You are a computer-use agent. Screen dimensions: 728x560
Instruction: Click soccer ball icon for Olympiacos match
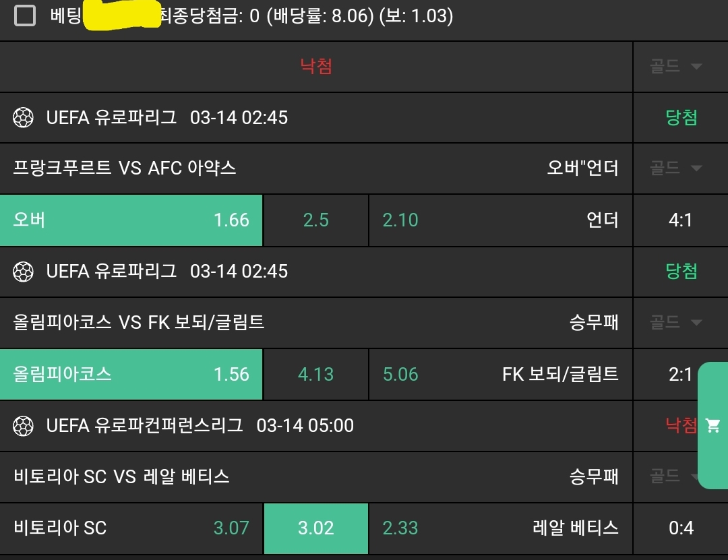pyautogui.click(x=24, y=272)
